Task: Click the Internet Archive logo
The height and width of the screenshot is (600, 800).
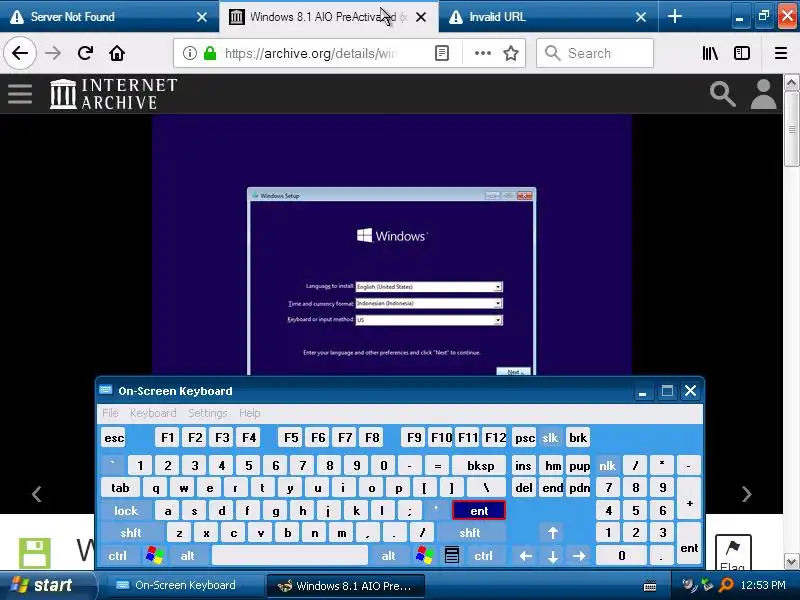Action: pyautogui.click(x=113, y=94)
